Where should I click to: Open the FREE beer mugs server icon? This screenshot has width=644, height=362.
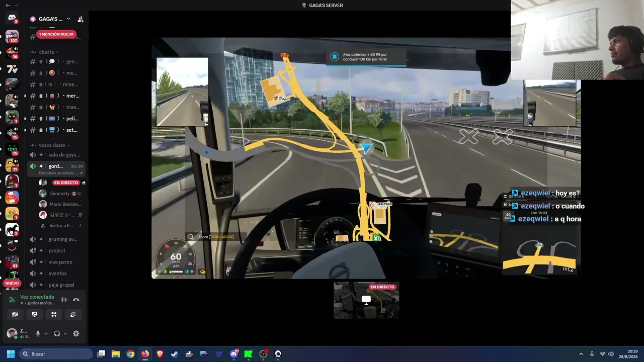tap(12, 214)
